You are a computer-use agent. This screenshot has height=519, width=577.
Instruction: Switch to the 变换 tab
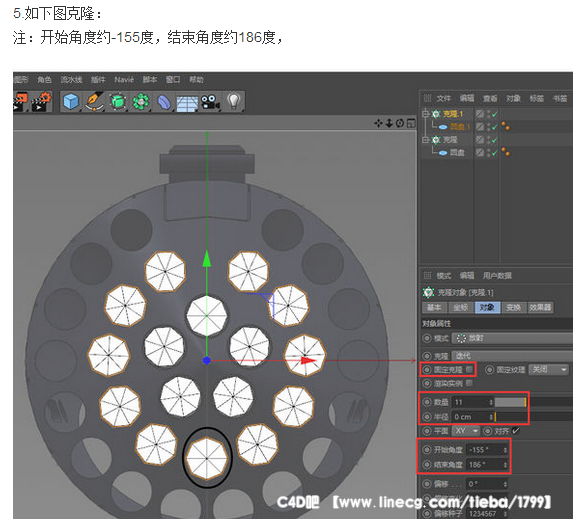pyautogui.click(x=513, y=307)
